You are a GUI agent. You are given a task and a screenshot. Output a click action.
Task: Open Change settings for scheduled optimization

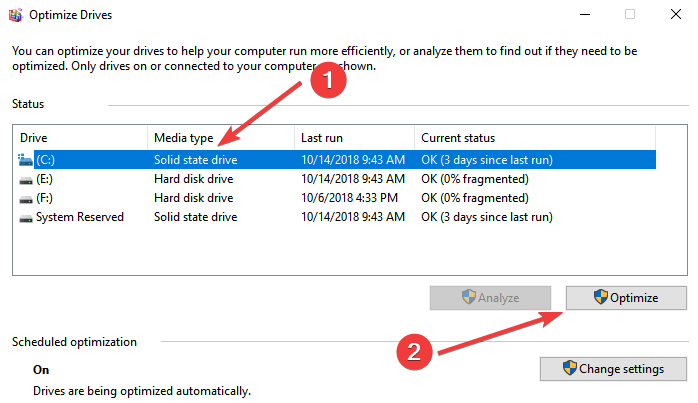tap(613, 368)
